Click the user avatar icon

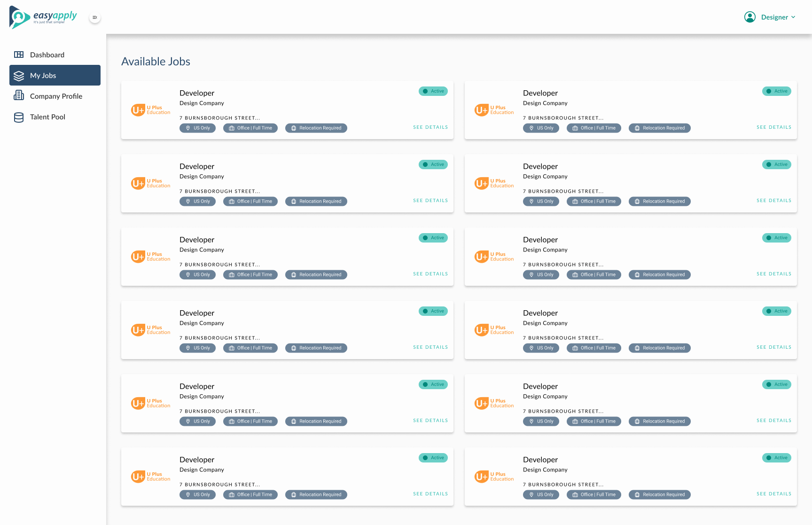pyautogui.click(x=750, y=17)
